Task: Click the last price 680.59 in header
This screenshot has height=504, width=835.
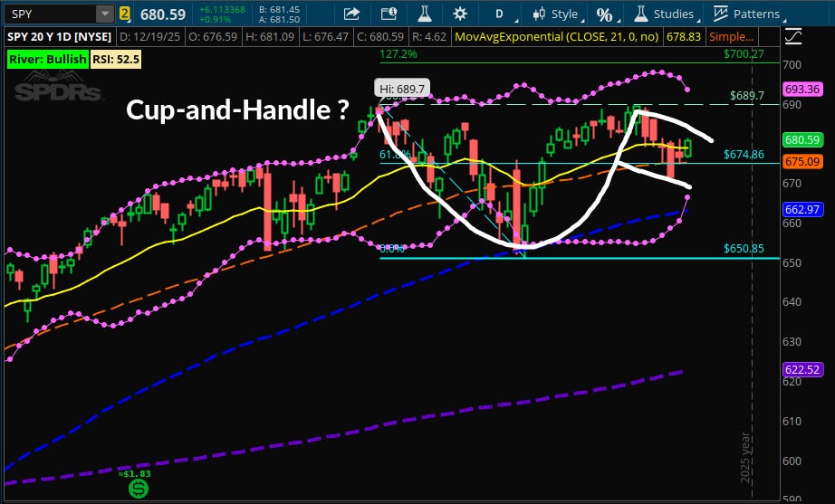Action: tap(163, 14)
